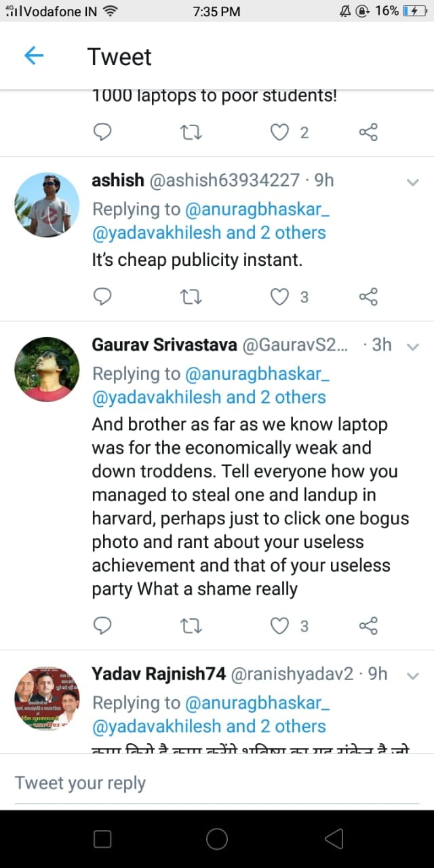Image resolution: width=434 pixels, height=868 pixels.
Task: Open chevron menu on Yadav Rajnish74's tweet
Action: click(412, 675)
